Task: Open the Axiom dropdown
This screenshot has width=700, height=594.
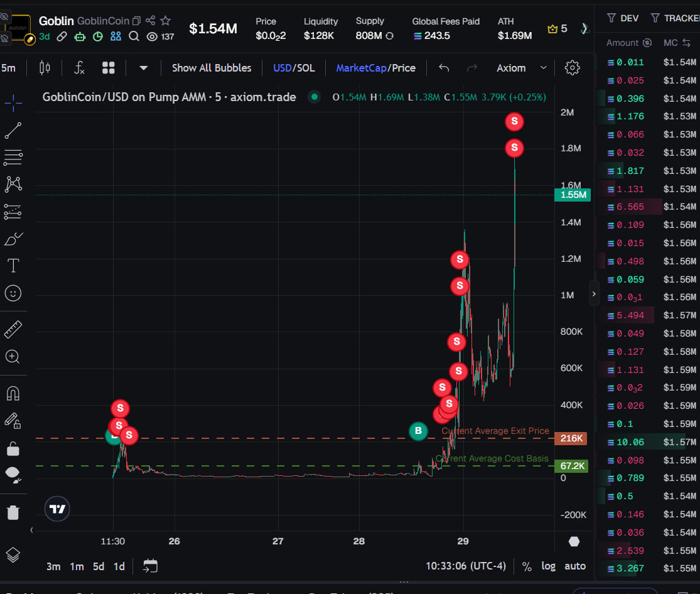Action: [521, 68]
